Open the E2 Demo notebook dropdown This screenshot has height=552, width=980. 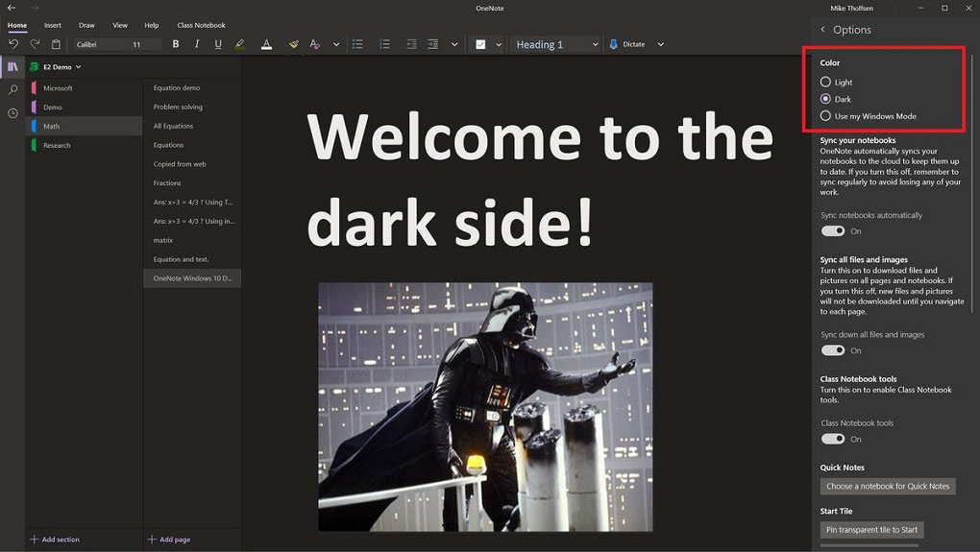point(78,67)
